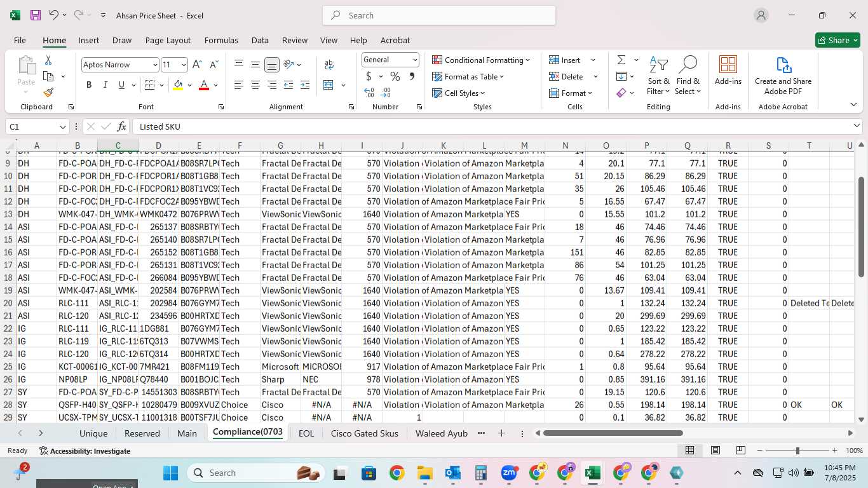The width and height of the screenshot is (868, 488).
Task: Toggle Bold formatting
Action: pyautogui.click(x=89, y=85)
